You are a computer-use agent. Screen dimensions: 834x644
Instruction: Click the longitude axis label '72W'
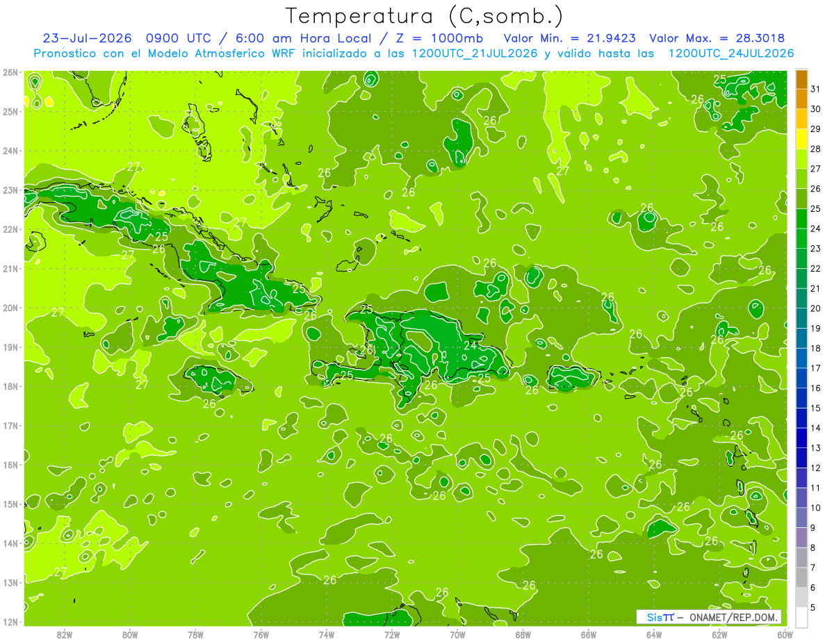click(x=392, y=634)
